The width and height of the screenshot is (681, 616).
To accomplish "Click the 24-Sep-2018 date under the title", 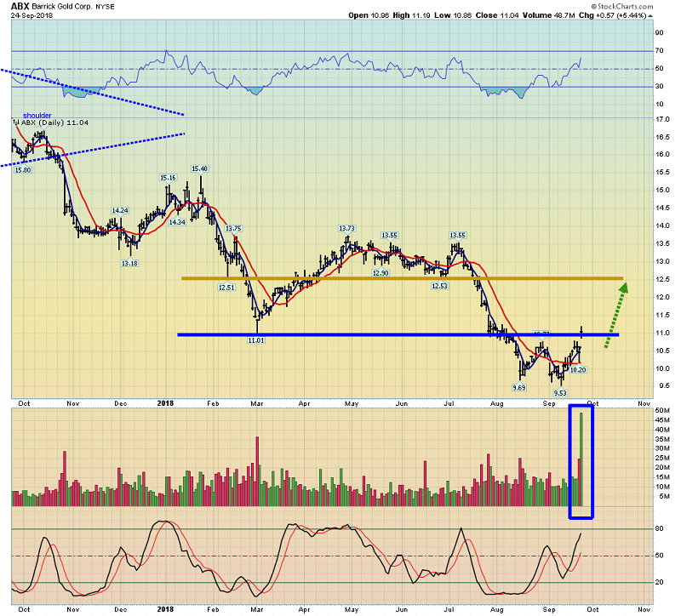I will pyautogui.click(x=31, y=15).
